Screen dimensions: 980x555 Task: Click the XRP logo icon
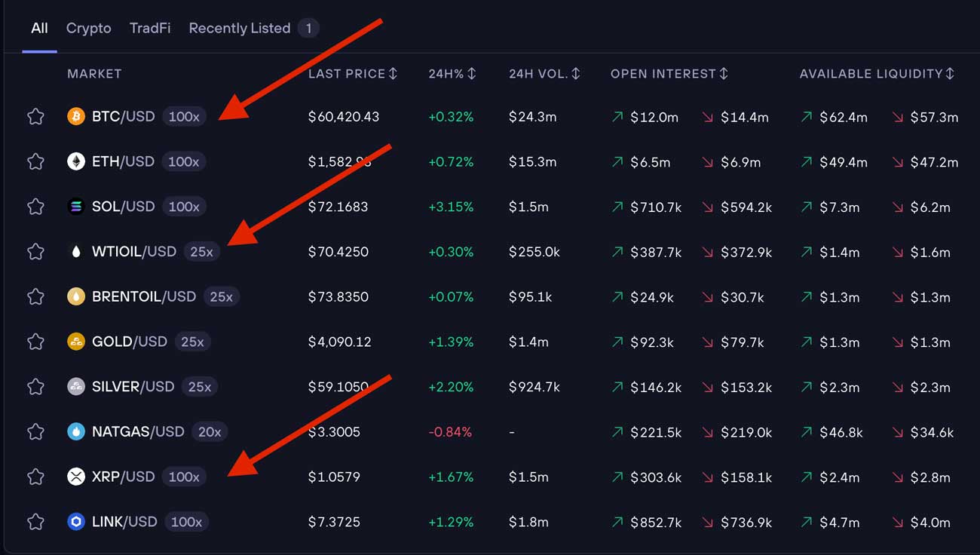[76, 477]
